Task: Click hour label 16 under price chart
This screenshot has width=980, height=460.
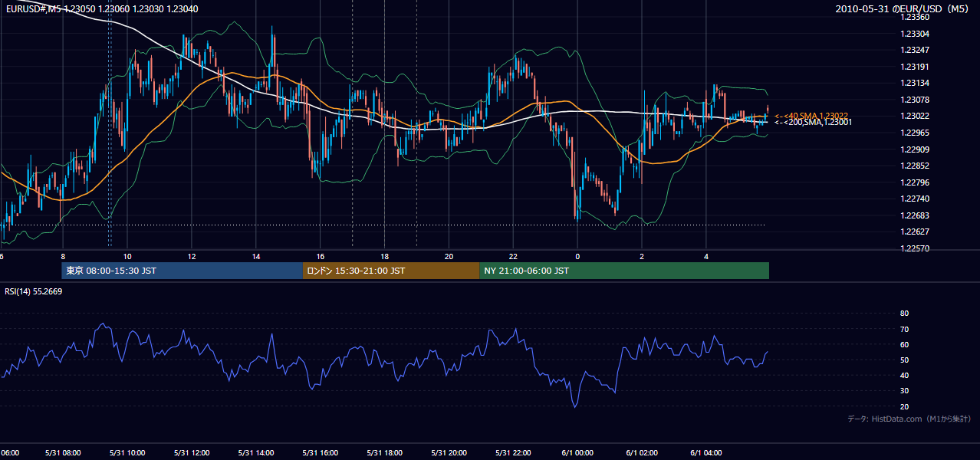Action: coord(321,256)
